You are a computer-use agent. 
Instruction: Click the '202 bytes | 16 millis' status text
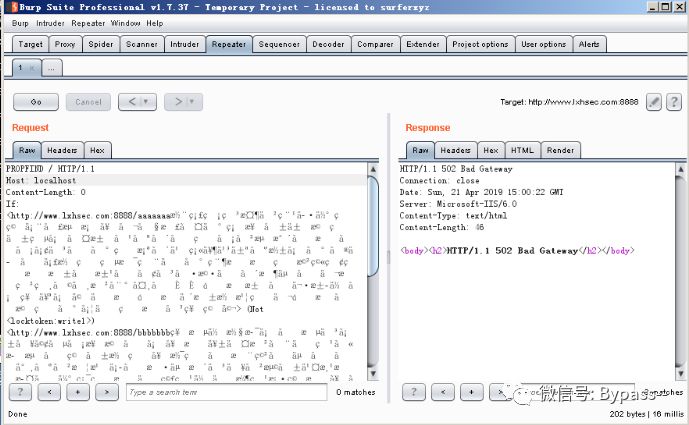[646, 414]
